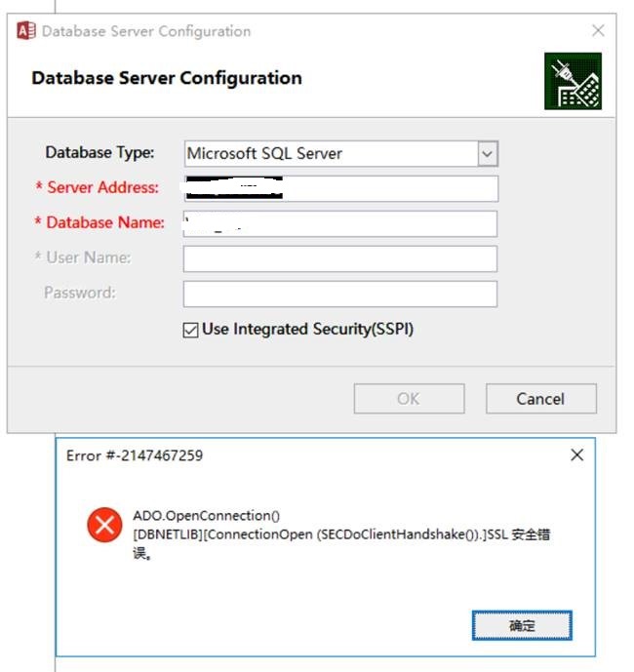This screenshot has height=672, width=634.
Task: Open the Database Type dropdown arrow
Action: [x=488, y=153]
